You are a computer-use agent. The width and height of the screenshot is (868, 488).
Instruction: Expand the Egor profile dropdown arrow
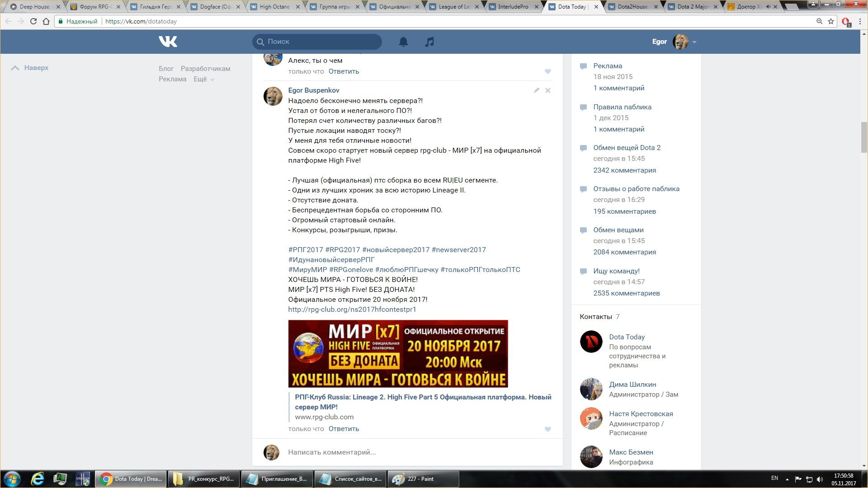(694, 42)
